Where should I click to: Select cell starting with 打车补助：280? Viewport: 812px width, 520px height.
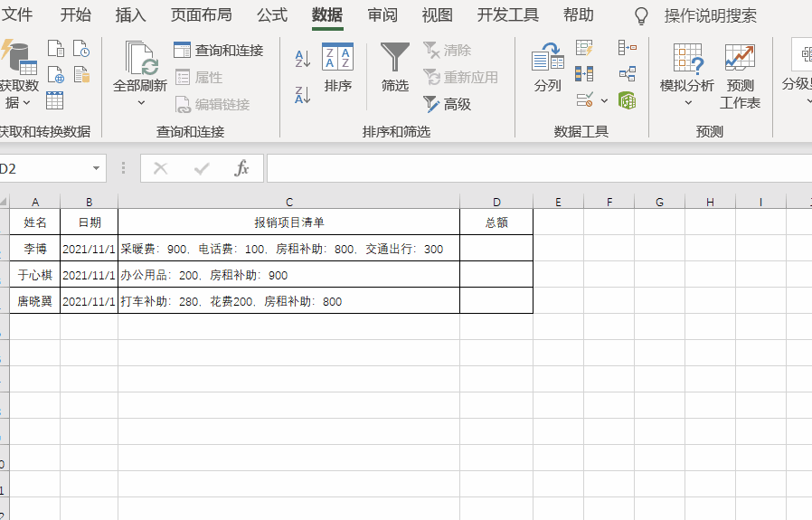(x=289, y=301)
